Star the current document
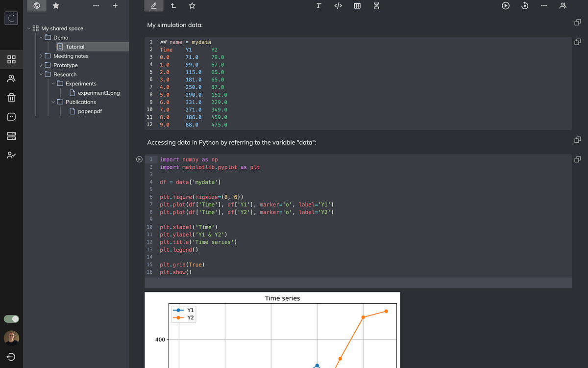588x368 pixels. coord(192,6)
